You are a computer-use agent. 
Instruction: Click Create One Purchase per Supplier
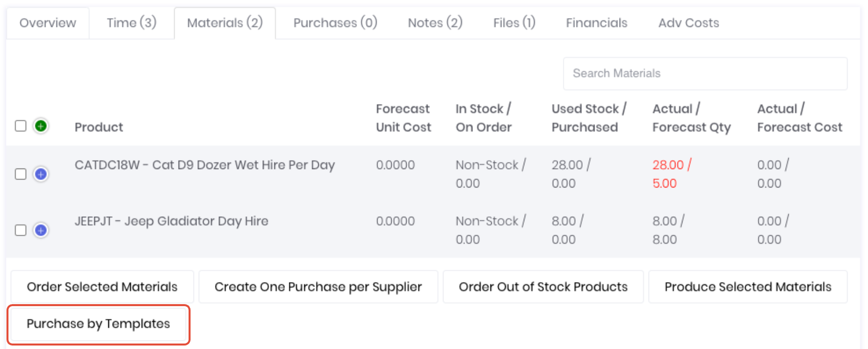(x=318, y=287)
